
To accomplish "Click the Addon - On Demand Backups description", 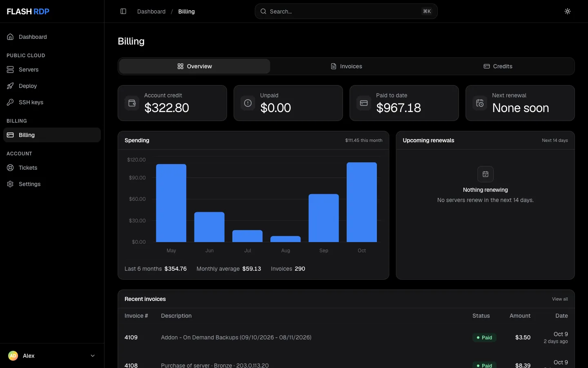I will click(x=236, y=337).
